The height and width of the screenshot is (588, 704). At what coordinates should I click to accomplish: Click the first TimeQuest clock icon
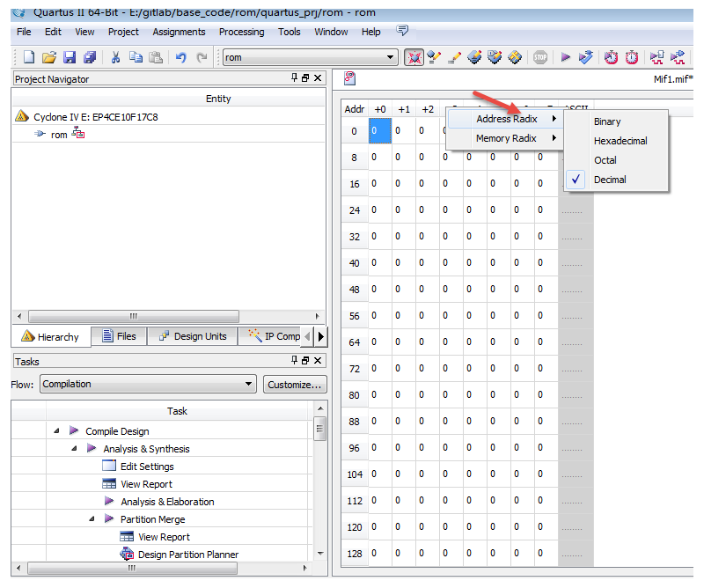point(611,57)
